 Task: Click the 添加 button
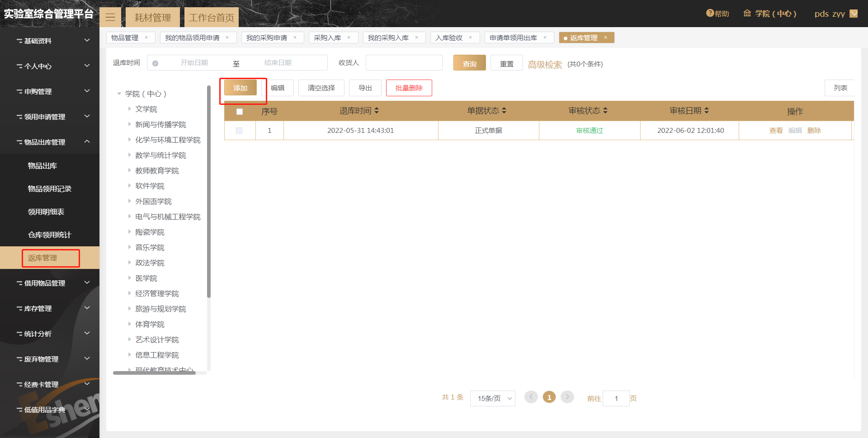(241, 88)
